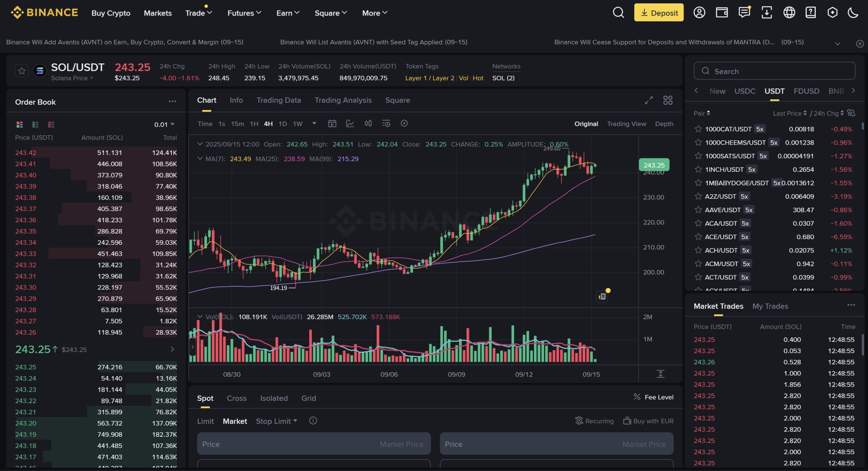The width and height of the screenshot is (868, 471).
Task: Switch to Trading Data tab
Action: (x=279, y=100)
